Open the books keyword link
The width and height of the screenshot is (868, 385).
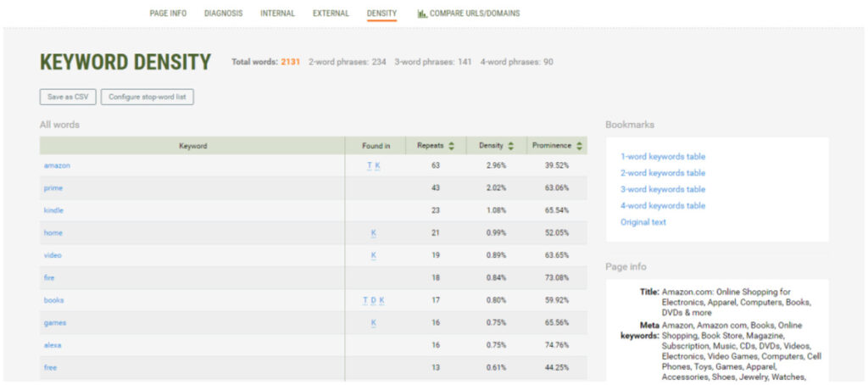[x=53, y=300]
